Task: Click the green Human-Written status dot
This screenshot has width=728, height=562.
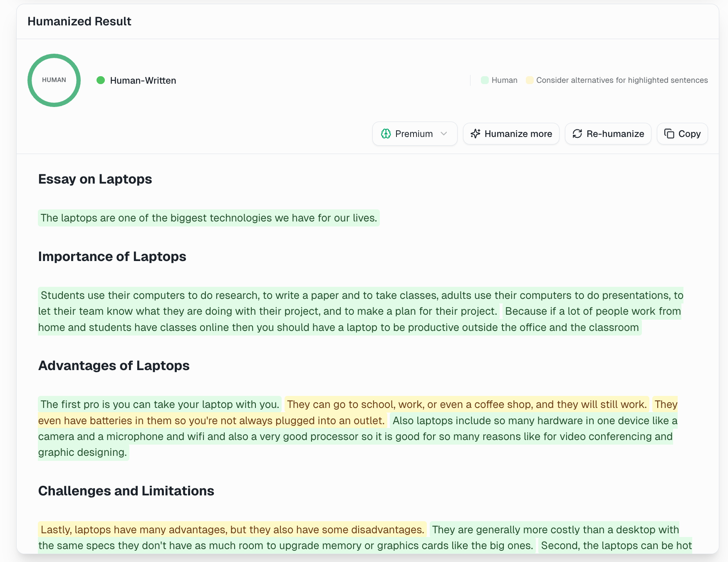Action: (100, 80)
